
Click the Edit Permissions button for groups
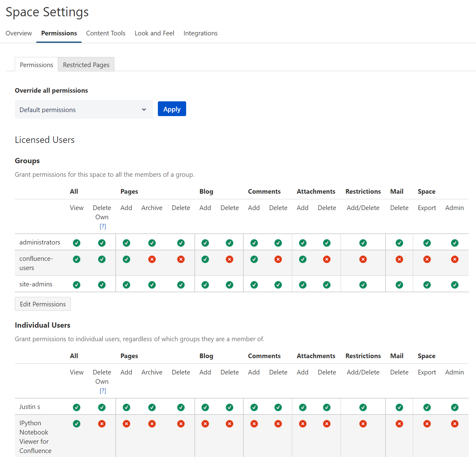[43, 304]
